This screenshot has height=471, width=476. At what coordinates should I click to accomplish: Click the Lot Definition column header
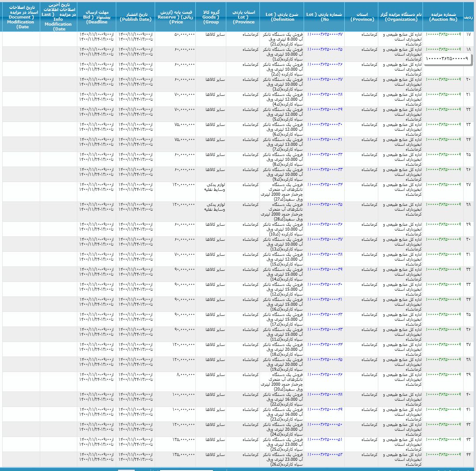[283, 17]
